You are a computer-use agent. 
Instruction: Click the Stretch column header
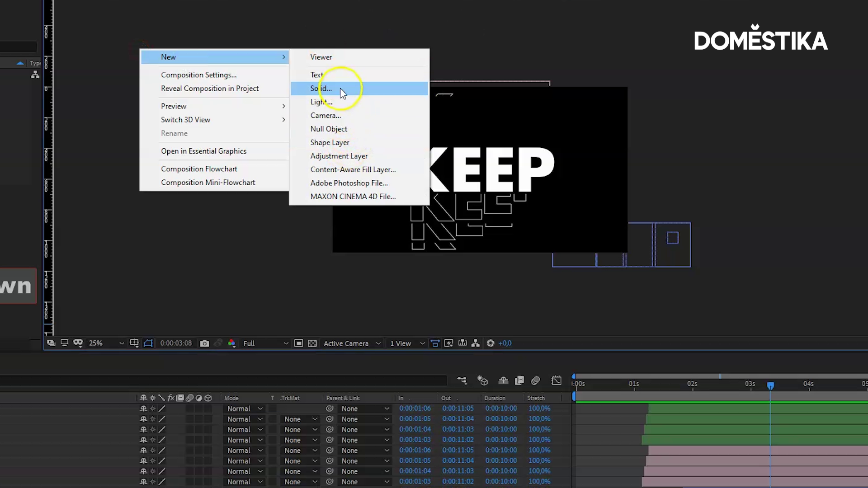point(536,398)
